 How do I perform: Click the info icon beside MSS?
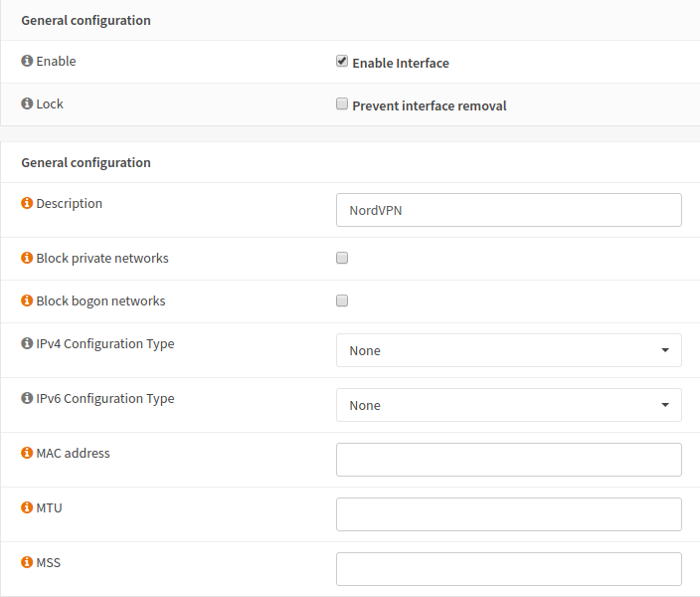[27, 563]
